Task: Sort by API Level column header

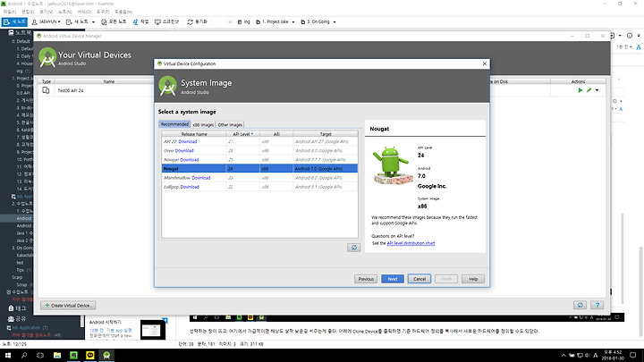Action: coord(242,134)
